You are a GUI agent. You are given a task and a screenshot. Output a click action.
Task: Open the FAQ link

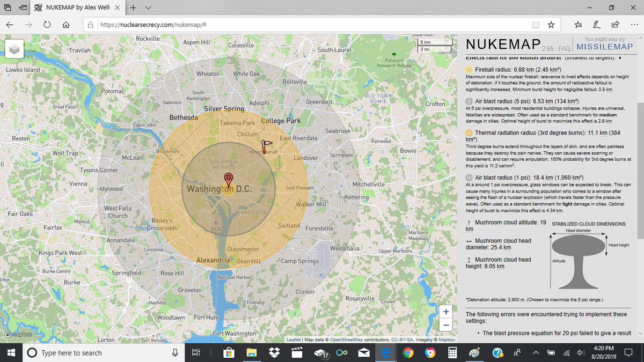coord(564,48)
